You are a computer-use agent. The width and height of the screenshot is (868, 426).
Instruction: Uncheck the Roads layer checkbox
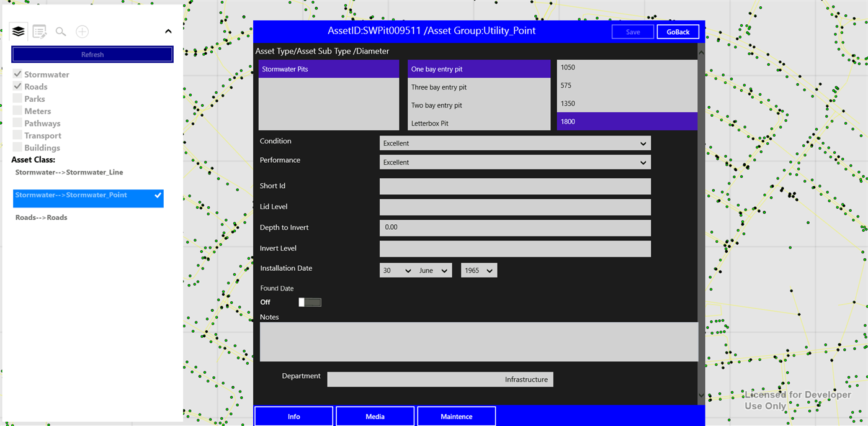click(x=17, y=86)
